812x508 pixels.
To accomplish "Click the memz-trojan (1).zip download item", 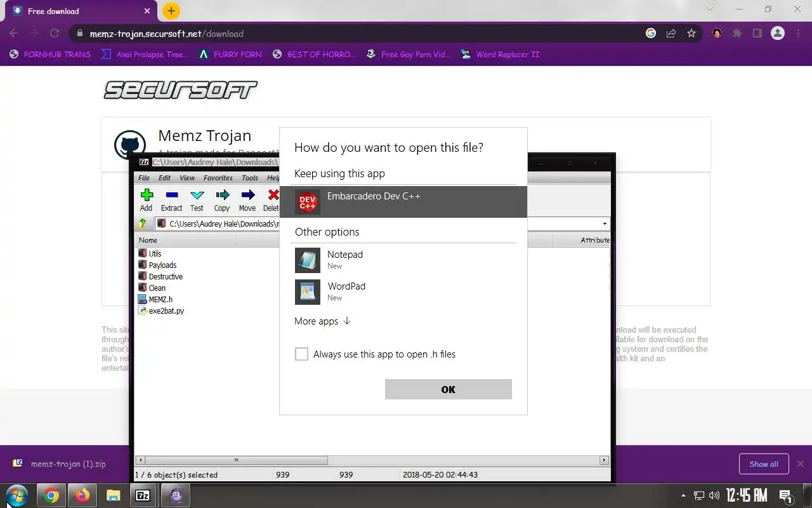I will coord(60,464).
